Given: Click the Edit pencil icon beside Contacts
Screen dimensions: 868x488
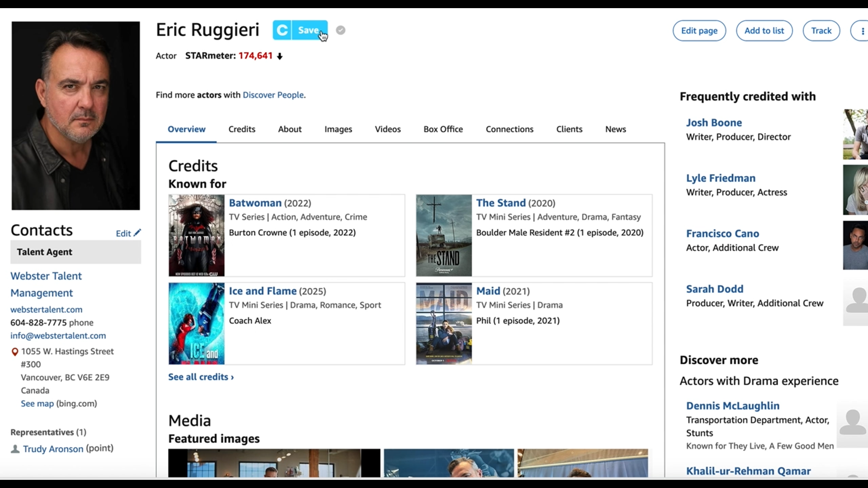Looking at the screenshot, I should click(137, 233).
